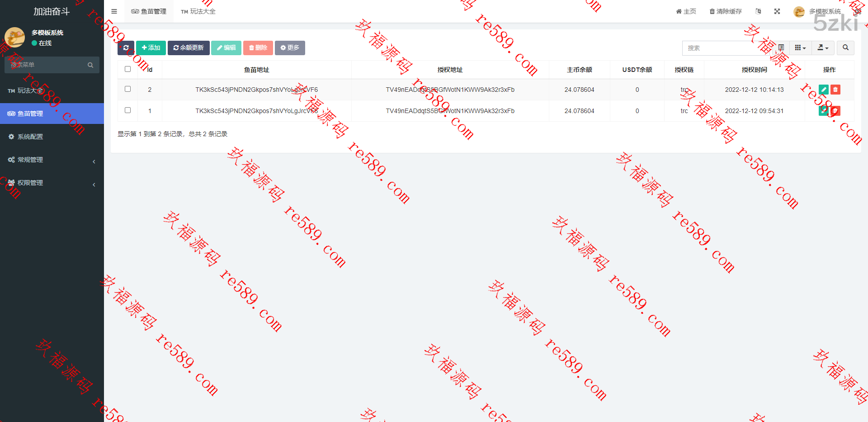Image resolution: width=868 pixels, height=422 pixels.
Task: Click the refresh table icon button
Action: (x=126, y=48)
